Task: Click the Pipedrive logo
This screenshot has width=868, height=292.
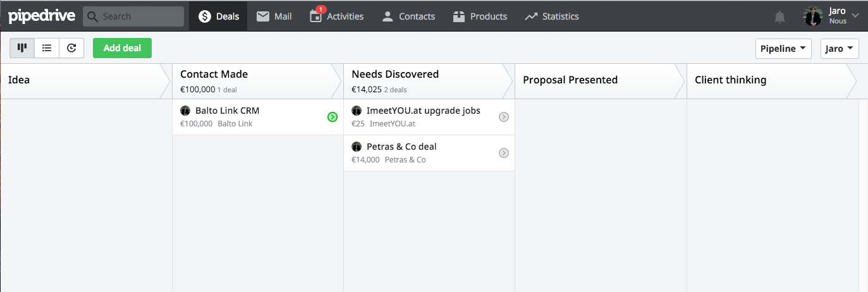Action: tap(41, 16)
